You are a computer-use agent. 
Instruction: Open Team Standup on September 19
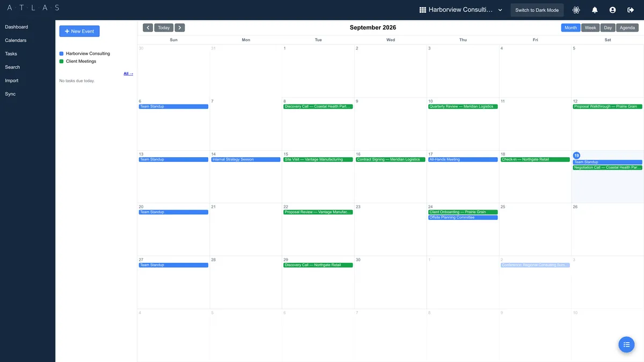pyautogui.click(x=608, y=162)
